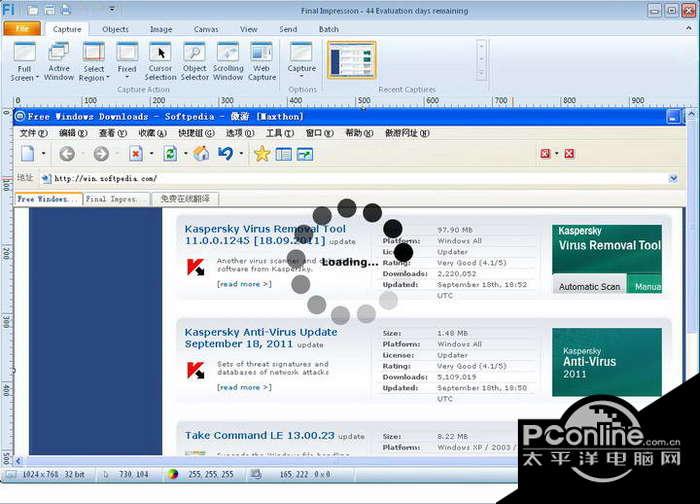Screen dimensions: 700x504
Task: Click the status bar color wheel icon
Action: point(173,474)
